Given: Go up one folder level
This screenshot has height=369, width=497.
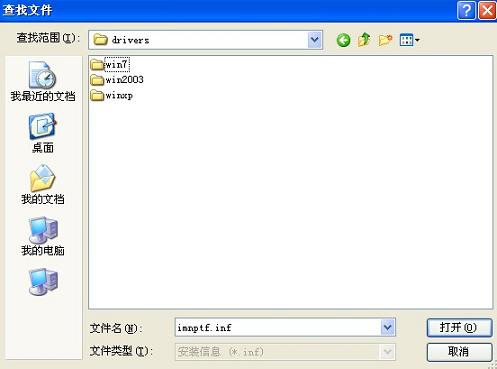Looking at the screenshot, I should tap(364, 40).
